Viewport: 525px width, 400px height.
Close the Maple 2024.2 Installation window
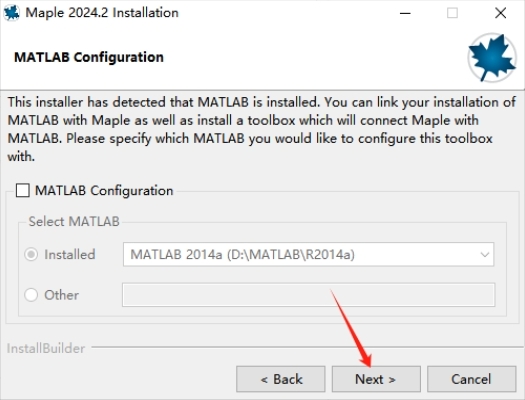point(501,13)
